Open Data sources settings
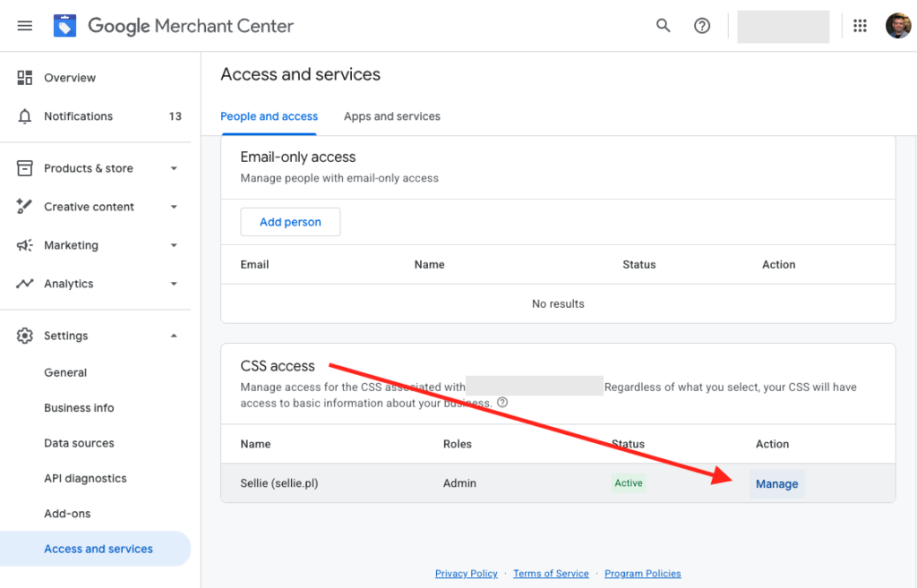 79,443
